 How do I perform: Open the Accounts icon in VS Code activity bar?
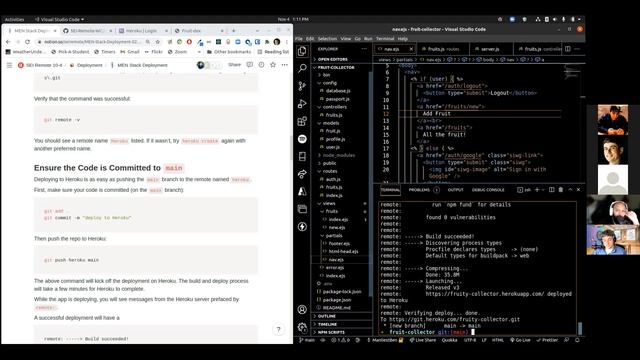(302, 309)
